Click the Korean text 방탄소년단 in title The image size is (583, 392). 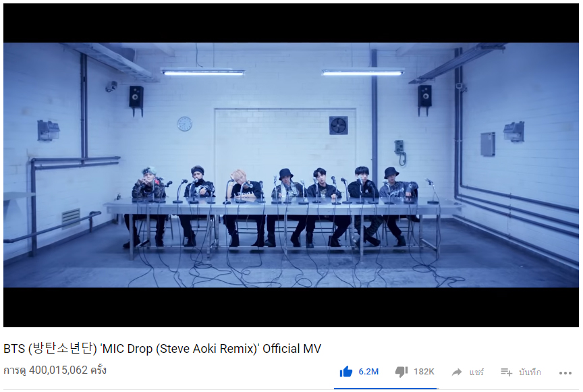click(63, 349)
